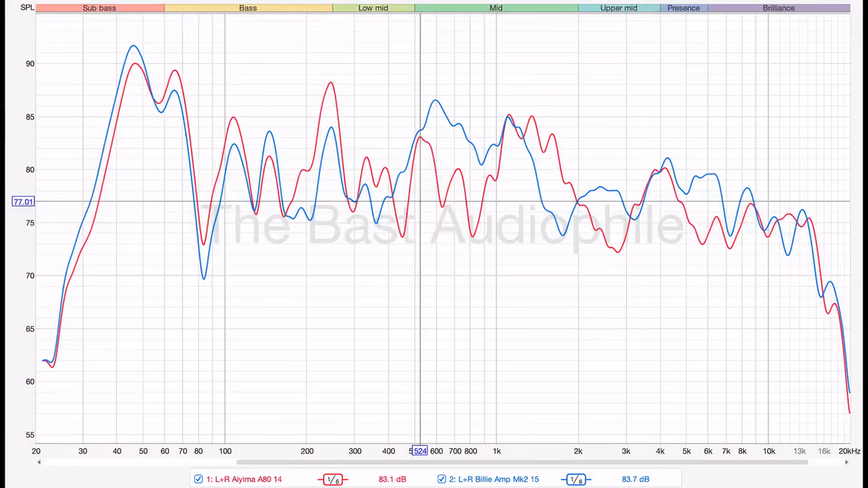Screen dimensions: 868x488
Task: Click the left scroll arrow under the graph
Action: [38, 462]
